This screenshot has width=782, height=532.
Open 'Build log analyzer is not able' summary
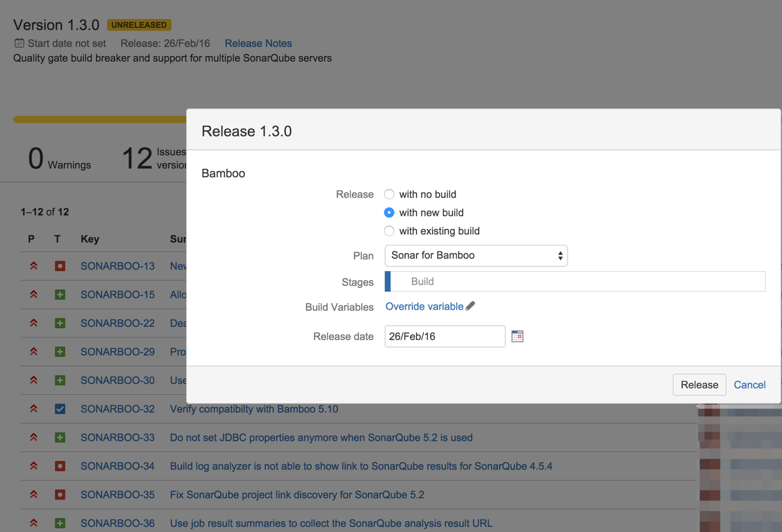pyautogui.click(x=361, y=466)
